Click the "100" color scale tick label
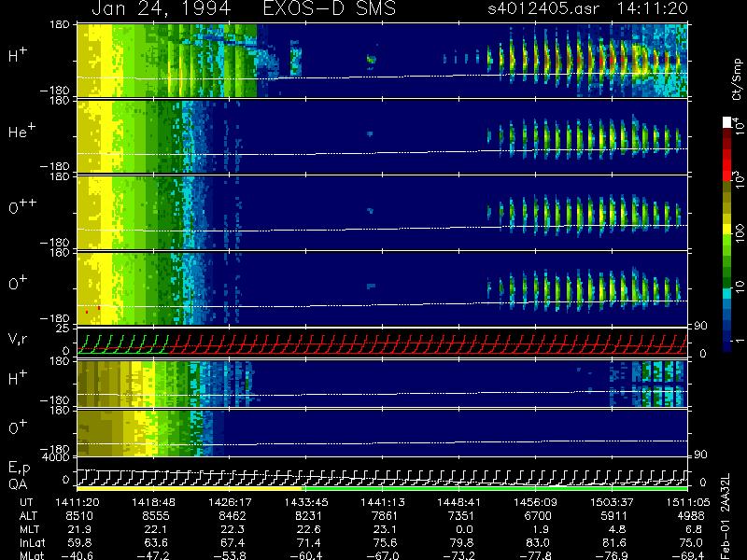 (740, 233)
